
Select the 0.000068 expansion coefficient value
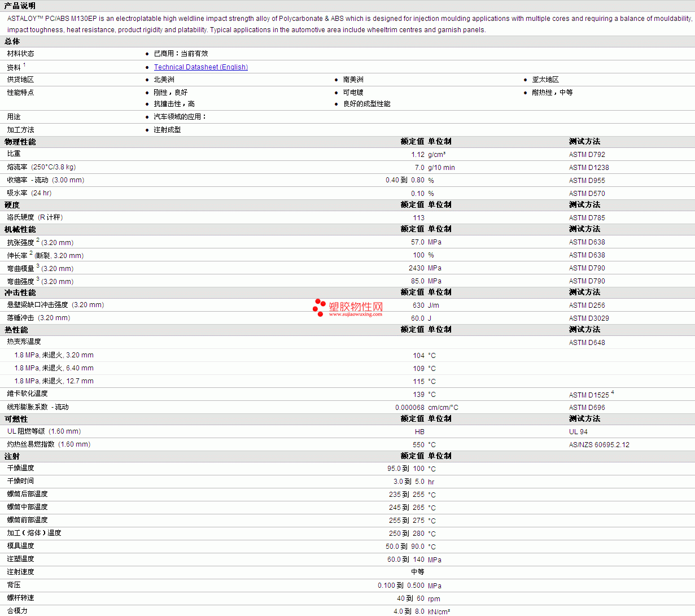tap(410, 408)
